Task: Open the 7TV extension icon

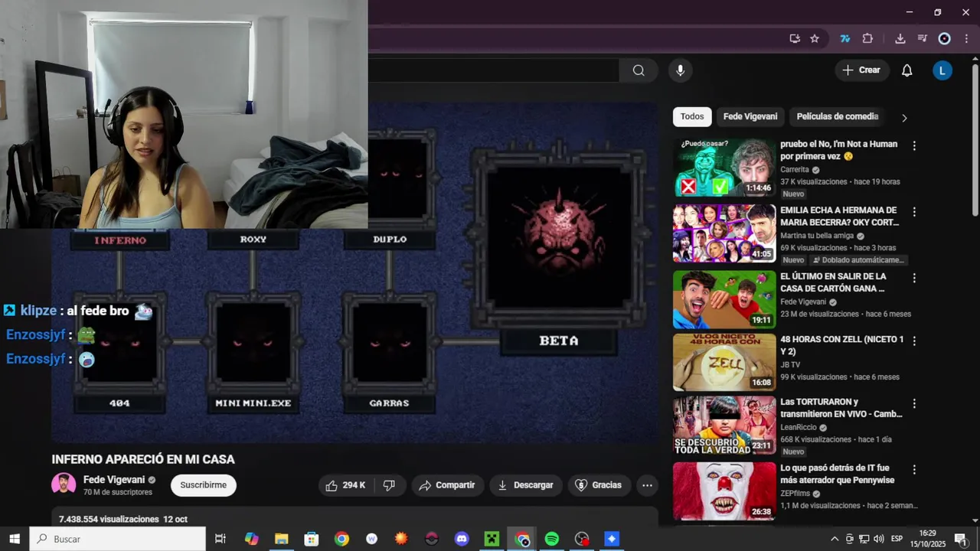Action: point(845,39)
